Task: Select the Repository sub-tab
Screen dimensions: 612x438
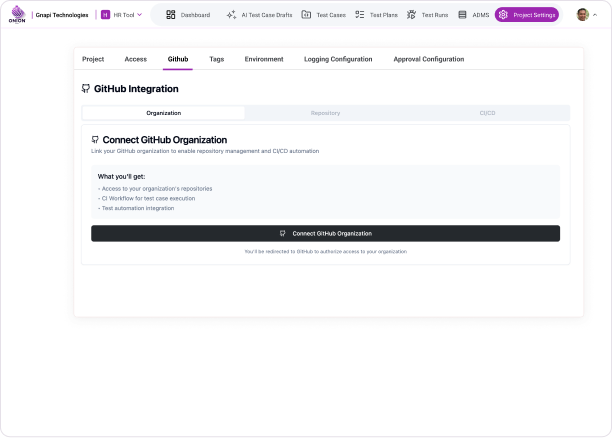Action: [326, 113]
